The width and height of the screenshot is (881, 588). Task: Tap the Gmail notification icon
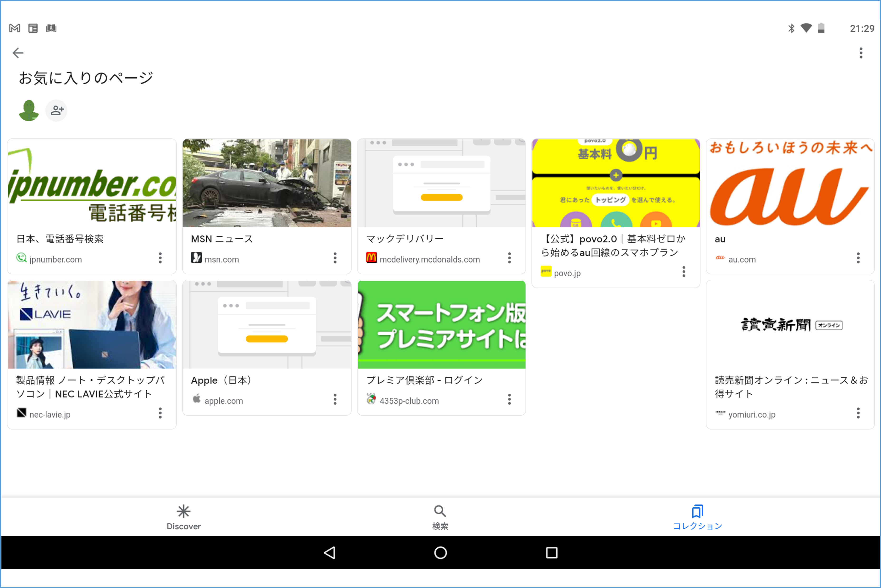pos(15,28)
